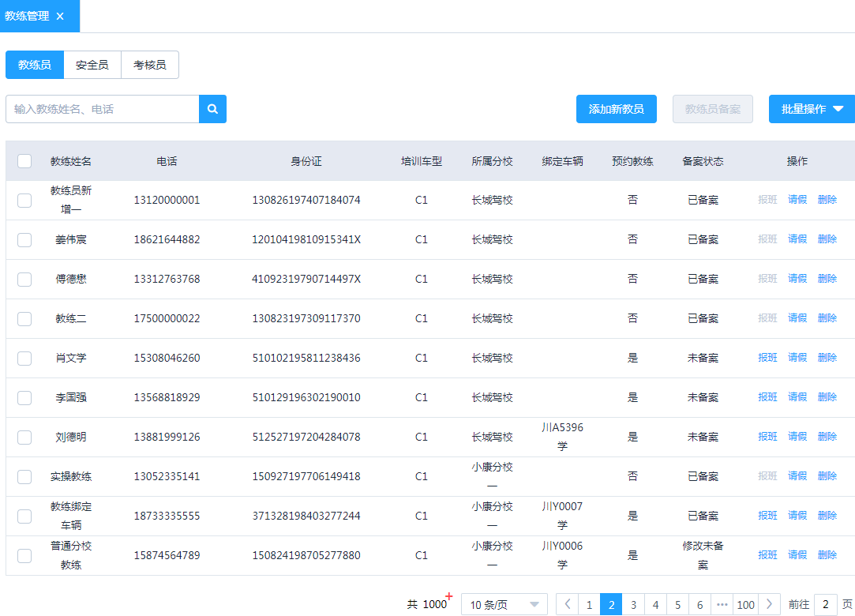
Task: Go to previous page arrow
Action: (568, 603)
